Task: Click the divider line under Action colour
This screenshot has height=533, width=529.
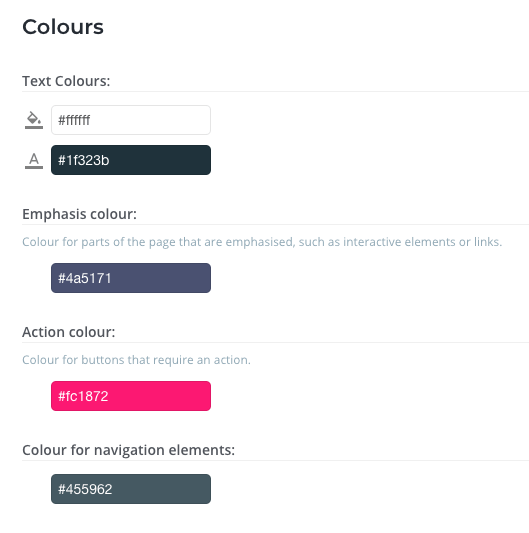Action: pyautogui.click(x=275, y=343)
